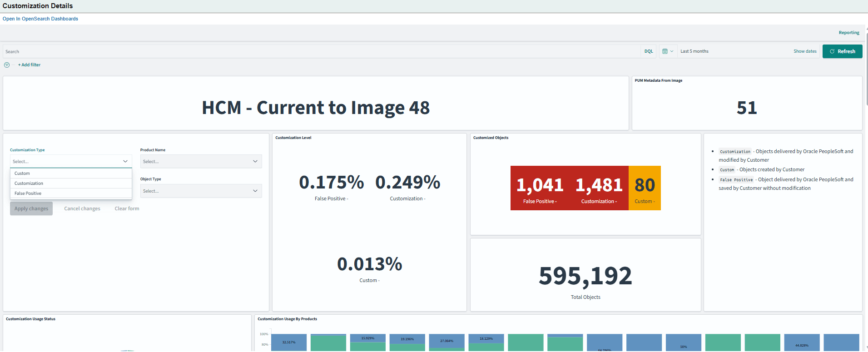Screen dimensions: 868x352
Task: Click the Customized Objects panel title
Action: click(x=491, y=138)
